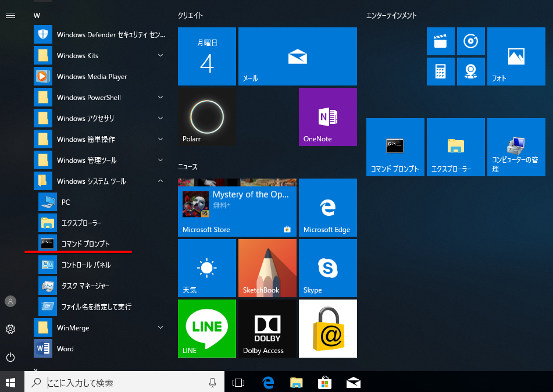Open the メール tile
553x392 pixels.
tap(298, 56)
